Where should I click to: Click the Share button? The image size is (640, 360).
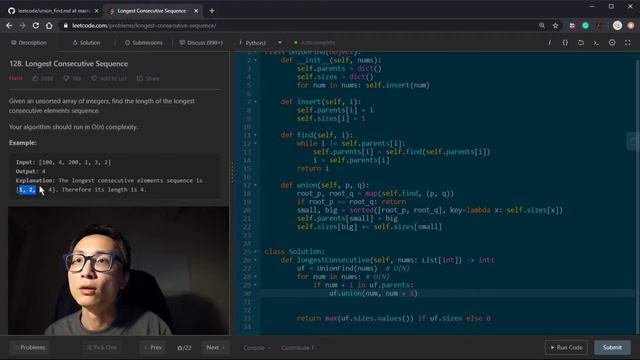coord(148,78)
